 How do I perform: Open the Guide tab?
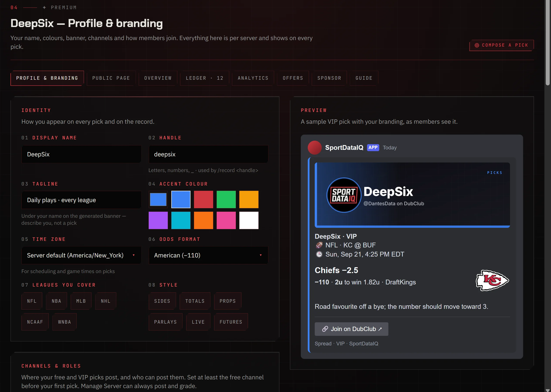tap(364, 78)
